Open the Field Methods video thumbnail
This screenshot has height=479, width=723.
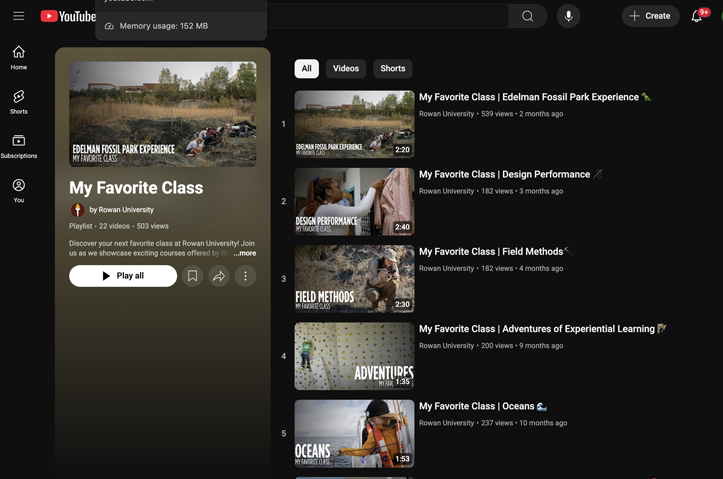tap(354, 279)
